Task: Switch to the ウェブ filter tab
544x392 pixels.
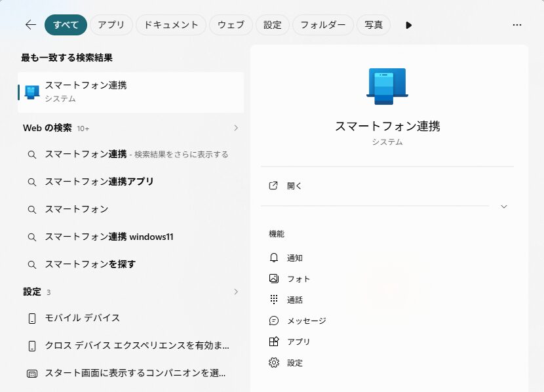Action: point(231,25)
